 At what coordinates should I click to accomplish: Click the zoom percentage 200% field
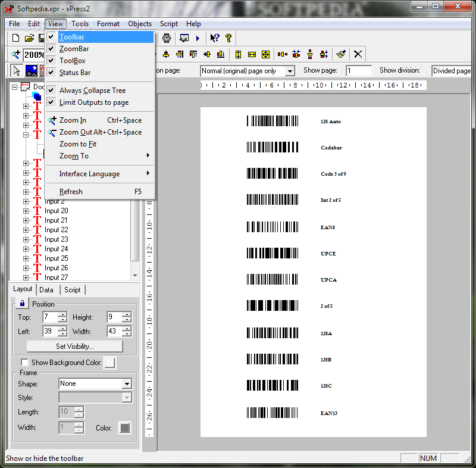(34, 55)
